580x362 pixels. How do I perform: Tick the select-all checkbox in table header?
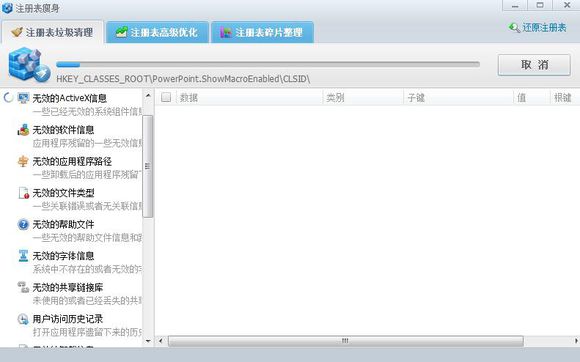(x=166, y=97)
